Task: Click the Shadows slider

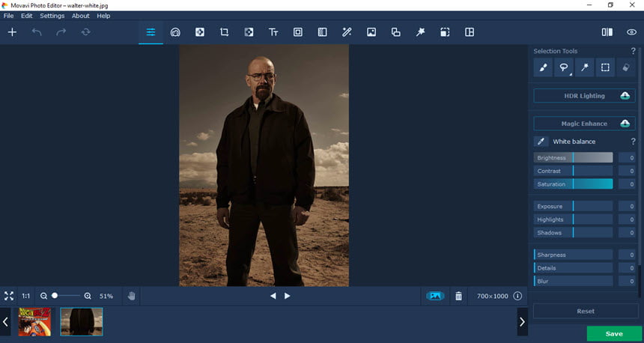Action: [x=574, y=232]
